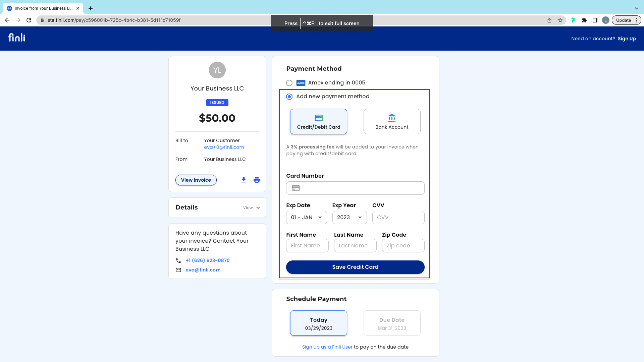The image size is (644, 362).
Task: Select the Add new payment method radio
Action: click(289, 97)
